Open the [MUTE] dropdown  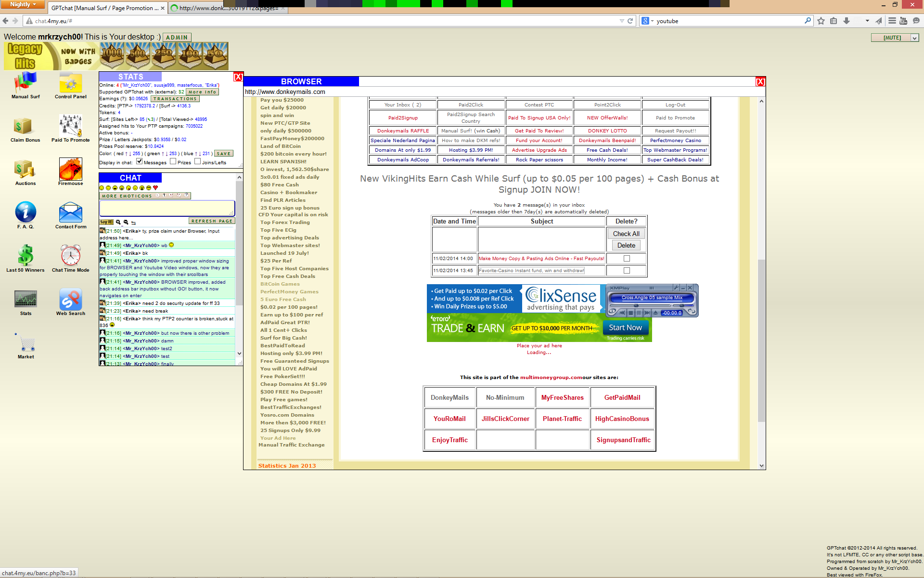pyautogui.click(x=895, y=38)
